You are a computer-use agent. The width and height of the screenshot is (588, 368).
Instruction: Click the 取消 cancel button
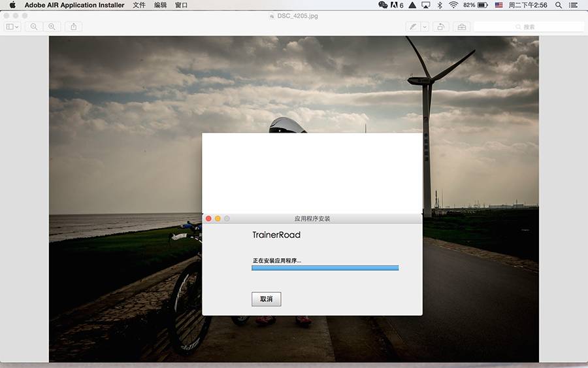[267, 299]
